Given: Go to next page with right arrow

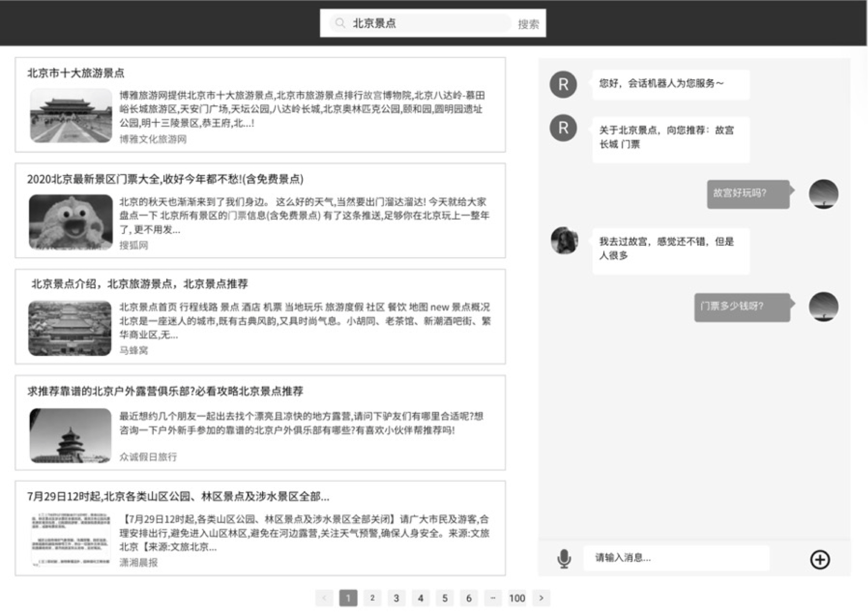Looking at the screenshot, I should click(x=541, y=598).
